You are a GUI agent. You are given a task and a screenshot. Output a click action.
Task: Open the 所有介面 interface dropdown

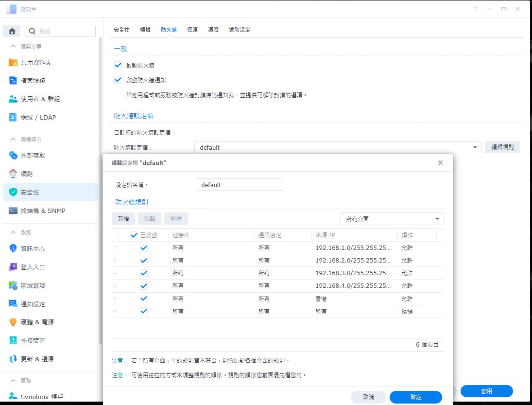pos(392,219)
